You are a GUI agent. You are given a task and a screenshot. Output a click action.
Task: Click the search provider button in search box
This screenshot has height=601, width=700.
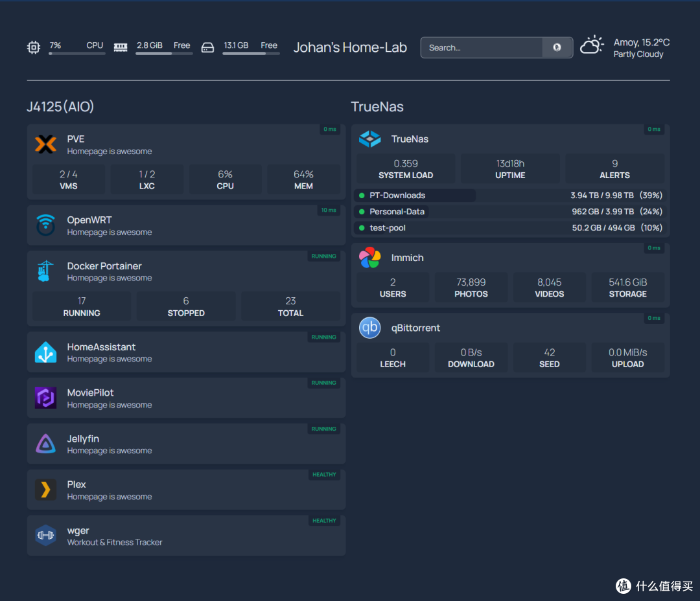pos(557,47)
